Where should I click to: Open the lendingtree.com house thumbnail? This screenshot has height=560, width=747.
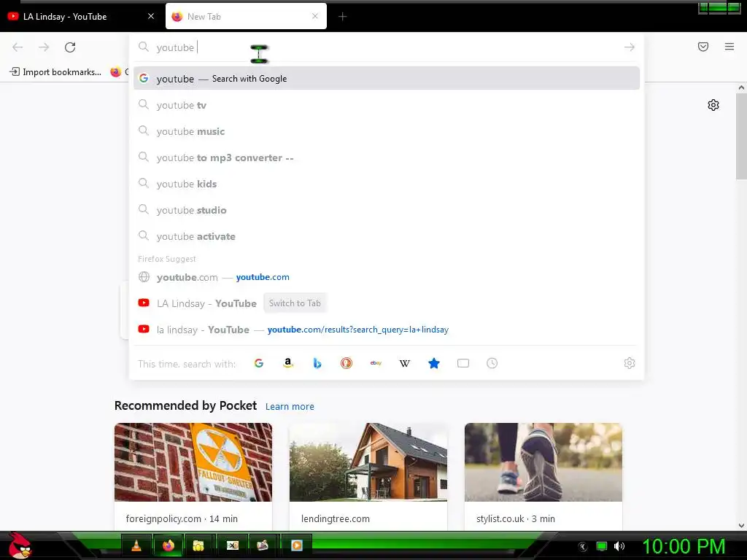(368, 462)
